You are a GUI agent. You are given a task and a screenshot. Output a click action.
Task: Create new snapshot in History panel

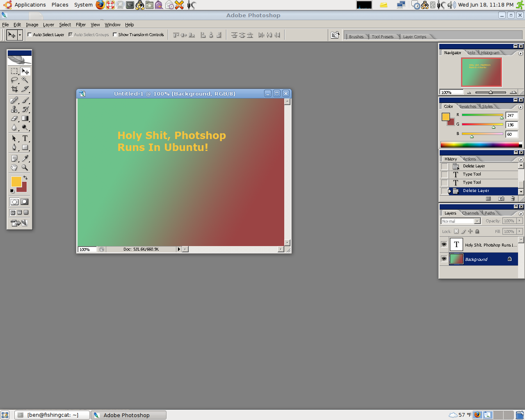click(501, 199)
